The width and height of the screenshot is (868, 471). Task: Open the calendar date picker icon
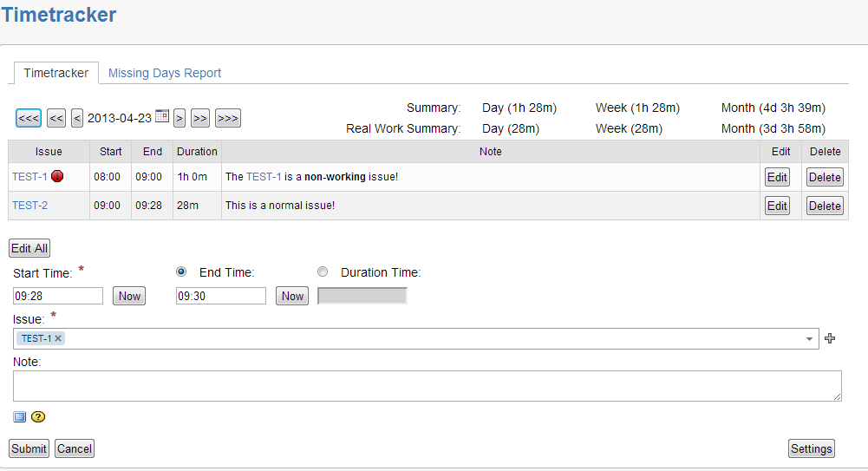tap(161, 116)
